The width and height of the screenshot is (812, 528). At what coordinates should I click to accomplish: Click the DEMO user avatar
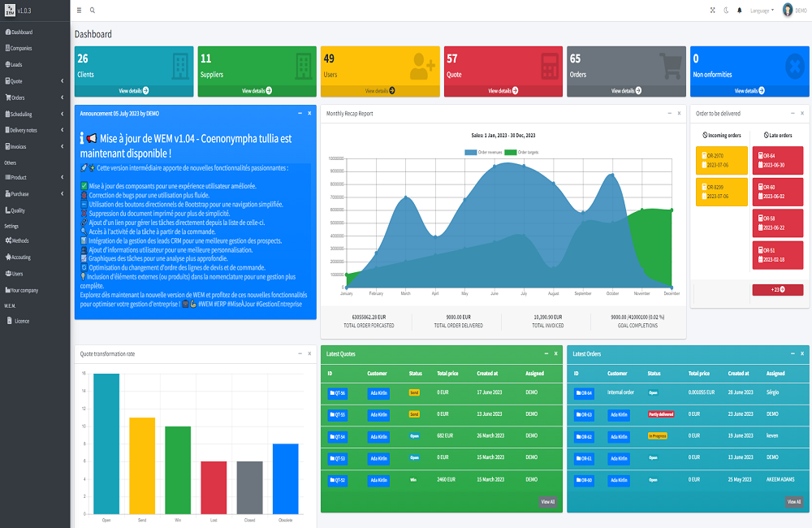788,11
